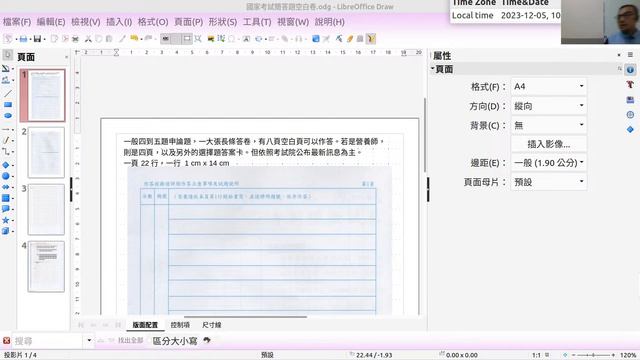This screenshot has width=640, height=360.
Task: Click the 插入影像... button
Action: coord(549,144)
